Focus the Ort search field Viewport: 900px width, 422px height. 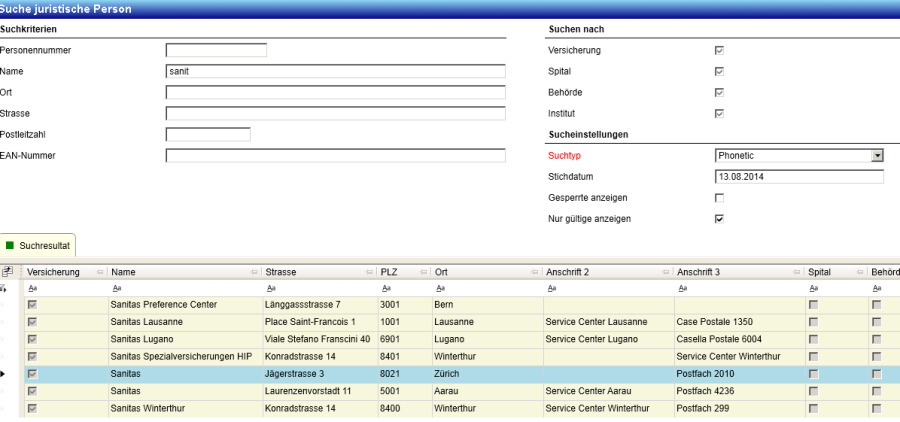tap(336, 92)
